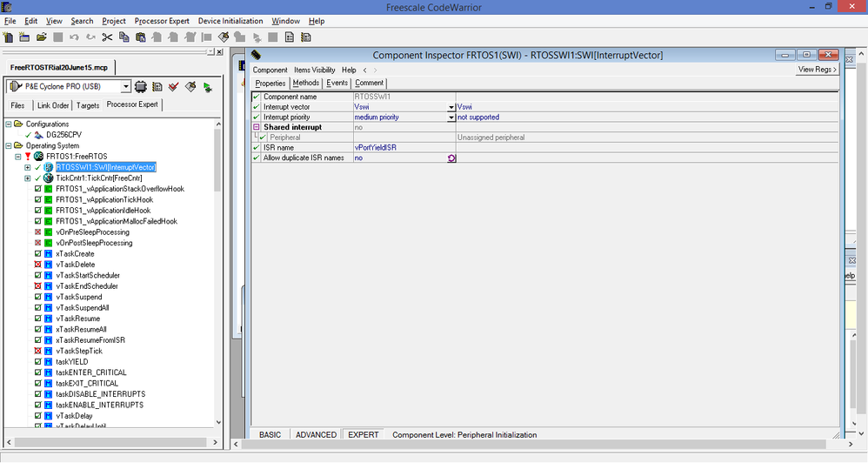The width and height of the screenshot is (868, 463).
Task: Click the Cut scissors toolbar icon
Action: (x=107, y=37)
